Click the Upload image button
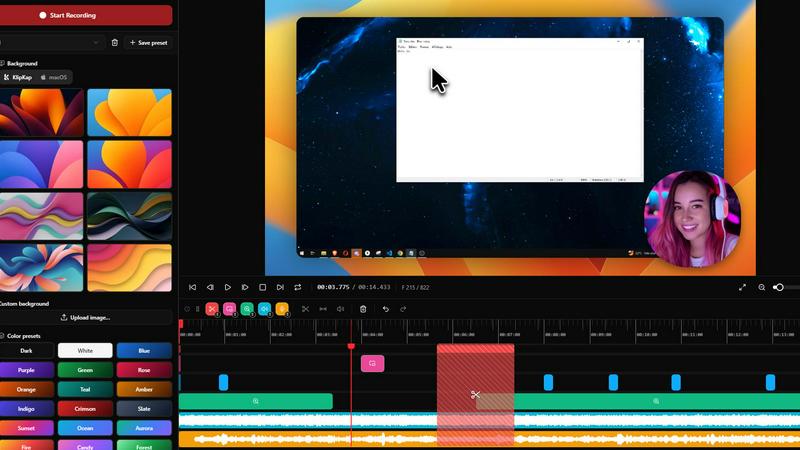The height and width of the screenshot is (450, 800). 86,317
